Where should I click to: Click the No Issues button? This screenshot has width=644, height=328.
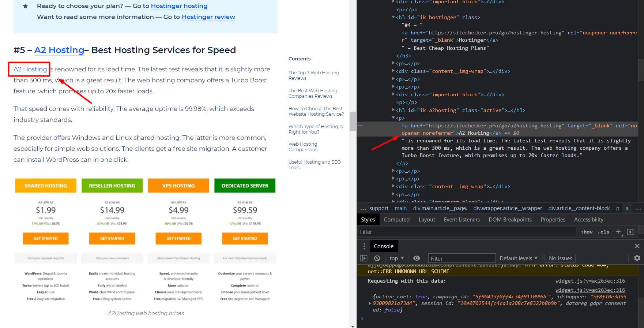pos(560,258)
